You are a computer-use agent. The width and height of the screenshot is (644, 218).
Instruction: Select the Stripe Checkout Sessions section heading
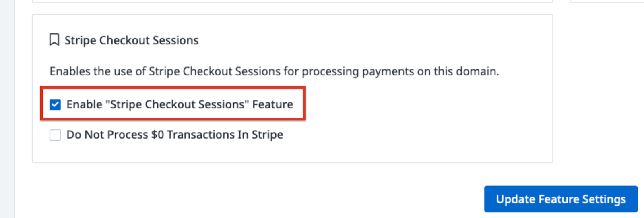click(131, 40)
